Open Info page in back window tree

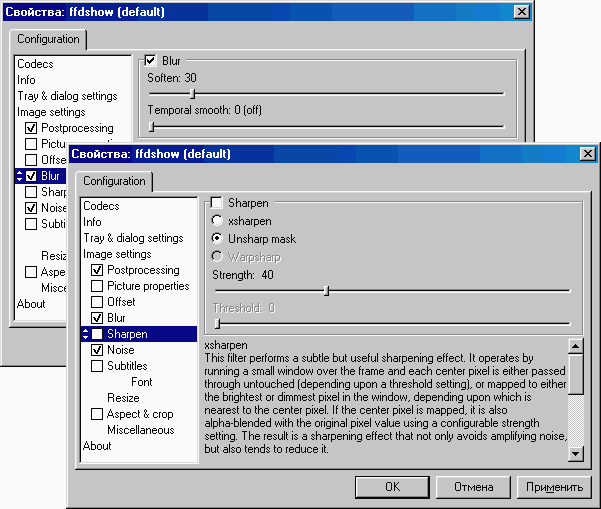tap(26, 80)
